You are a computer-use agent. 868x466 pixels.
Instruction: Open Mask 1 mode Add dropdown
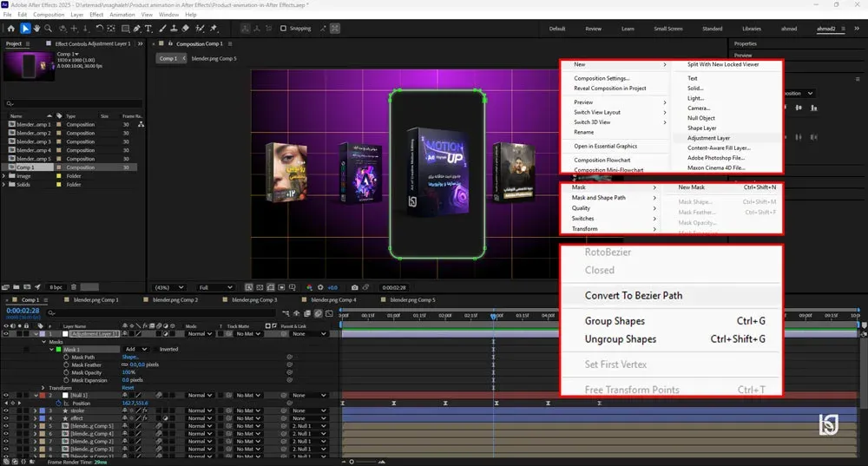coord(136,349)
